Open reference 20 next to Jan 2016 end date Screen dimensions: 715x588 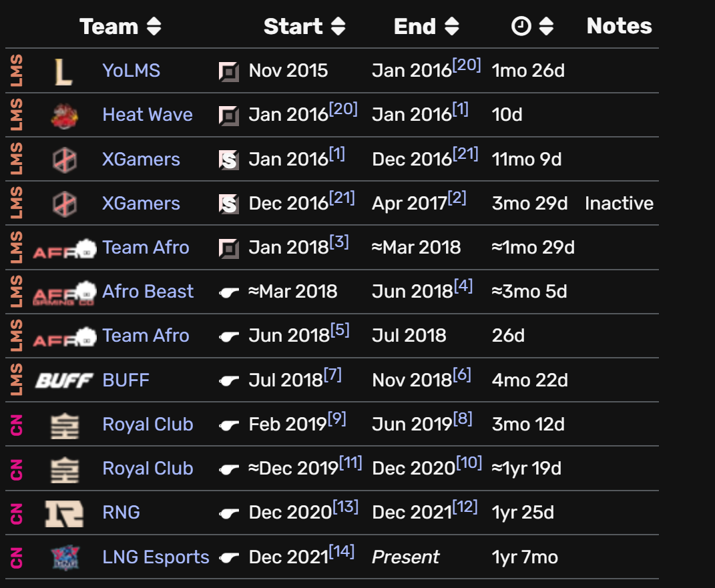click(467, 65)
